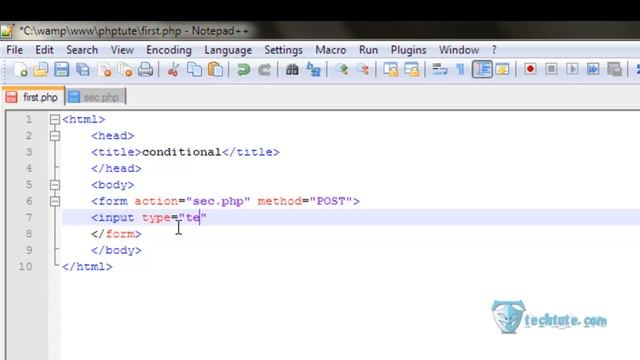Click the <input tag on line 7

pos(113,218)
